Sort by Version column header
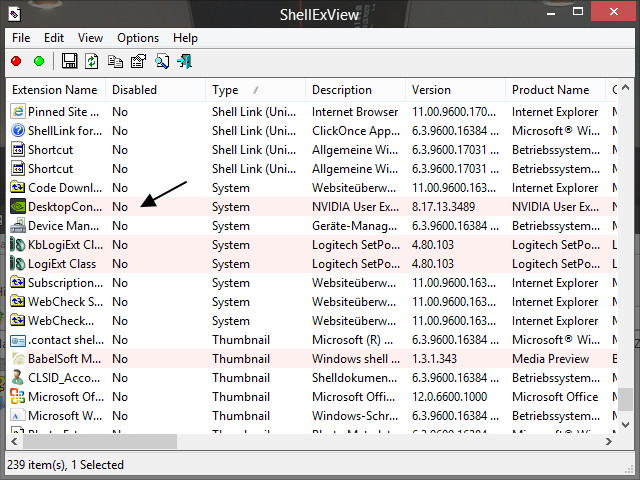Viewport: 640px width, 480px height. pyautogui.click(x=456, y=90)
